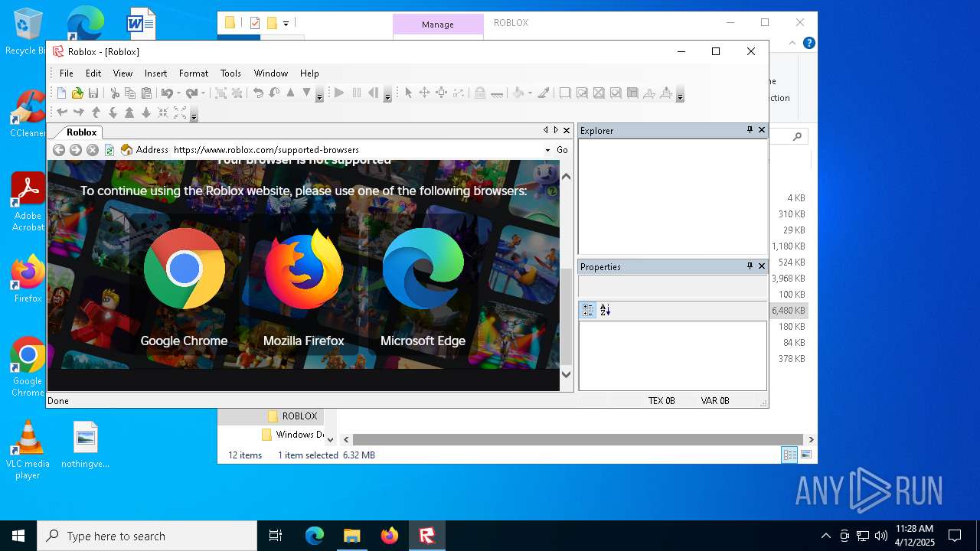Click the Cut scissors icon
This screenshot has height=551, width=980.
pyautogui.click(x=115, y=93)
